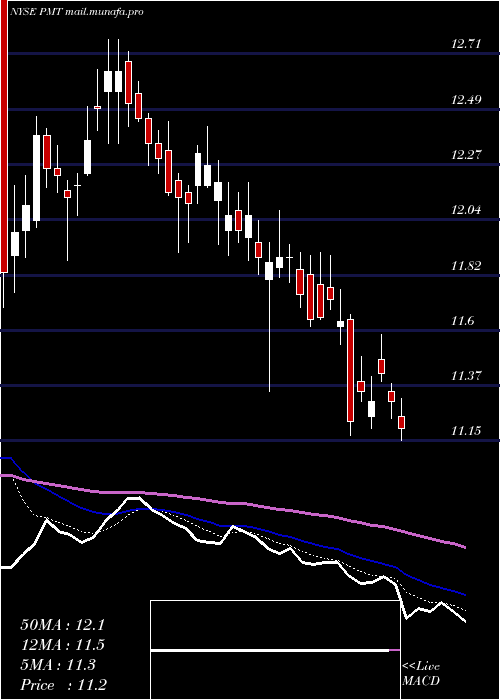Click the Price : 11.2 legend entry
500x700 pixels.
[63, 685]
